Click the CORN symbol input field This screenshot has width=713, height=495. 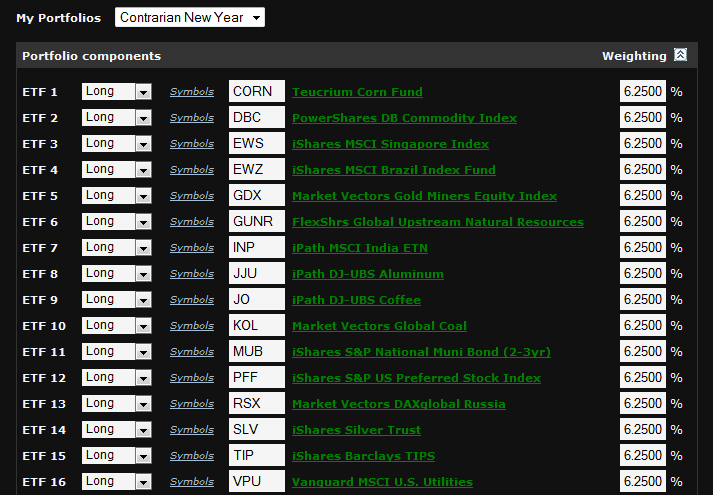256,91
